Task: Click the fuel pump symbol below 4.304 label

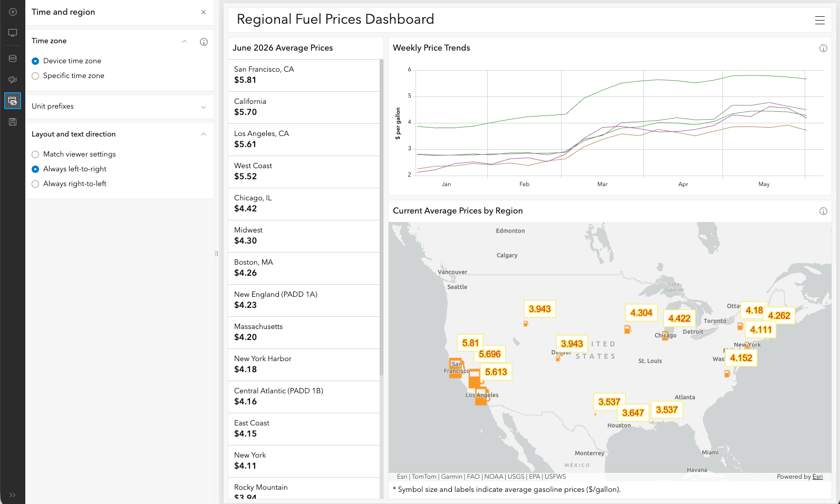Action: pos(627,329)
